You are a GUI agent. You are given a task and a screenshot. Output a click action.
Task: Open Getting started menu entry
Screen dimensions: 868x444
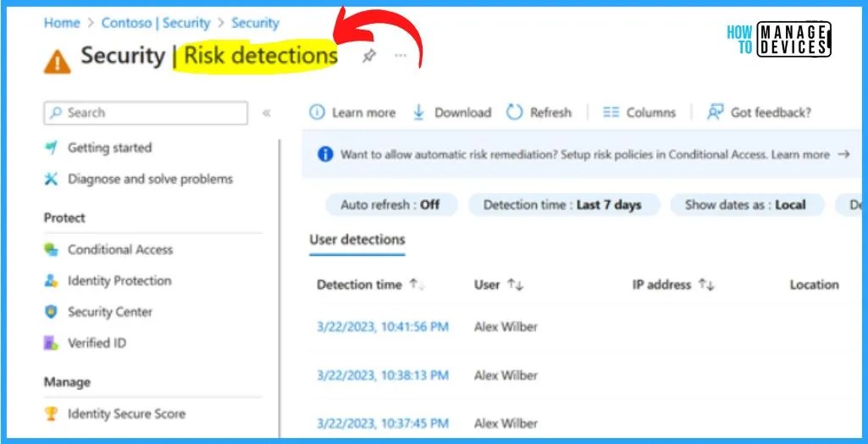pos(109,147)
